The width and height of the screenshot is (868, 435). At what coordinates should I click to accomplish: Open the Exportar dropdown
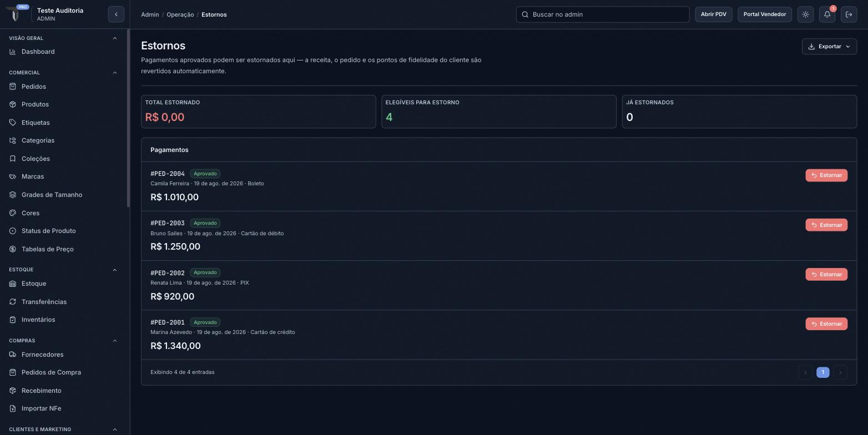click(829, 47)
